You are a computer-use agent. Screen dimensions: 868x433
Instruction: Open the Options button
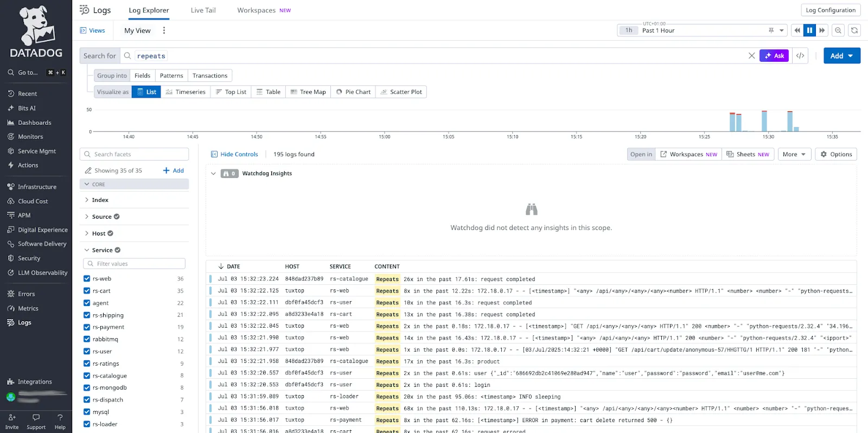(837, 154)
